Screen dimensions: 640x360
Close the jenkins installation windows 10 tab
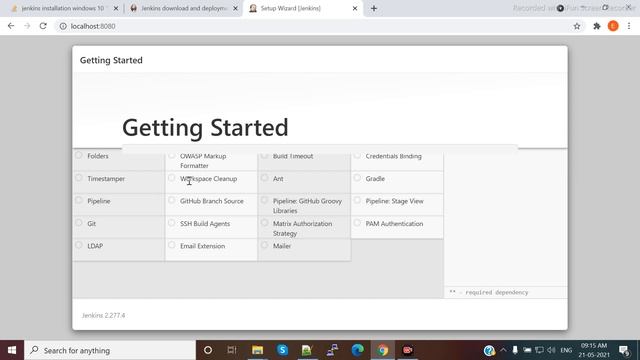(x=116, y=8)
